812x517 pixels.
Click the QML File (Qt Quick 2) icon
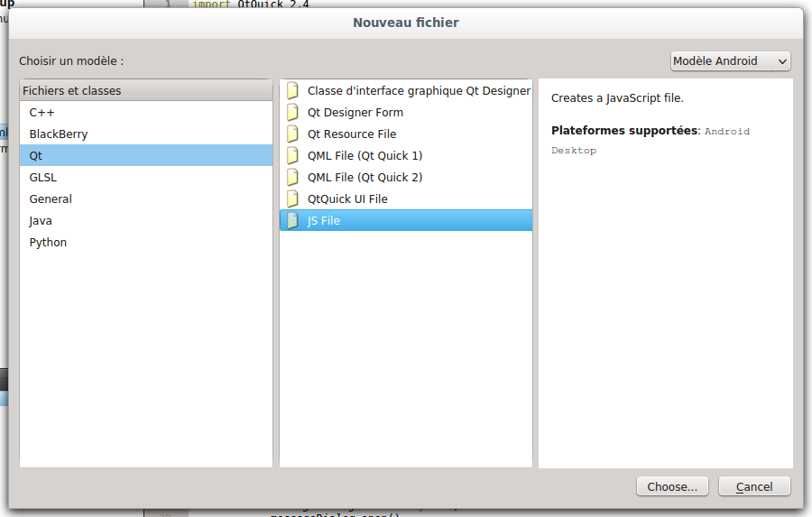292,178
